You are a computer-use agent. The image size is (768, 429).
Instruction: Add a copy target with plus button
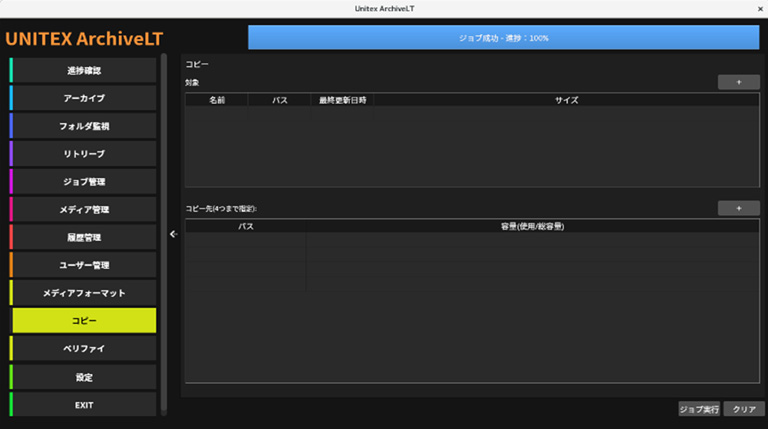coord(739,82)
